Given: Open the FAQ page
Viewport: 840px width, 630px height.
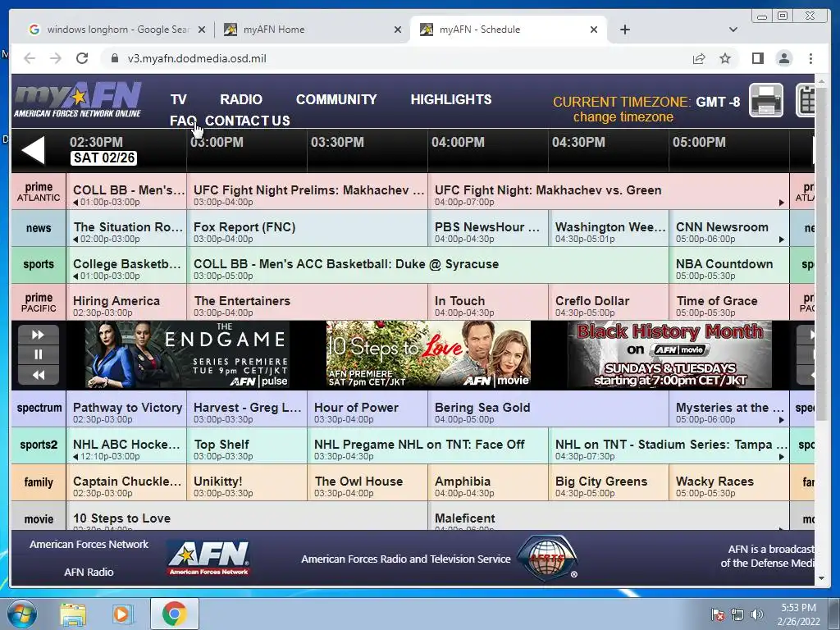Looking at the screenshot, I should 183,121.
